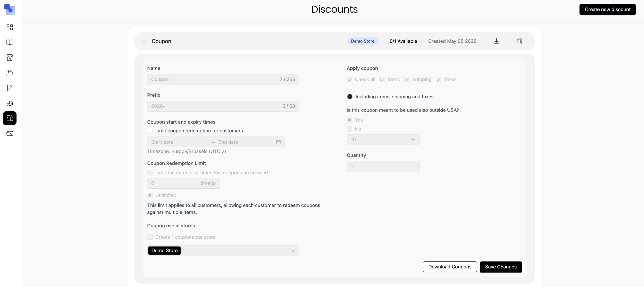Click Create new discount button

(608, 10)
